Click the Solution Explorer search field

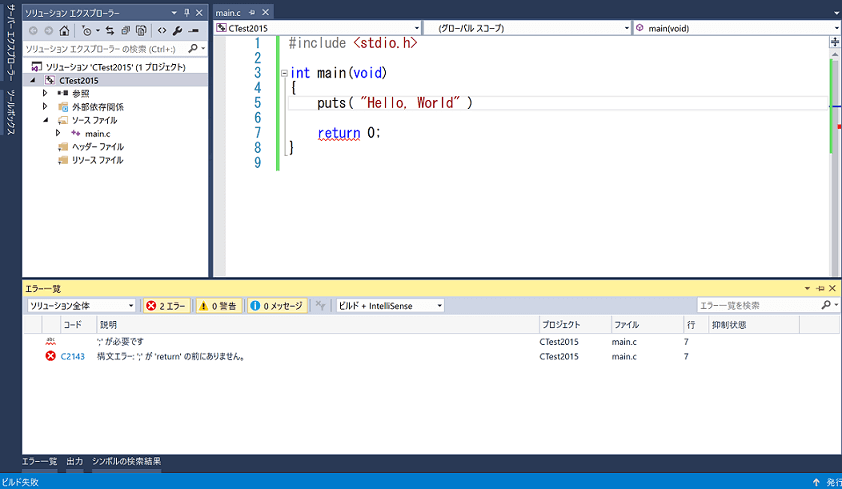[x=105, y=48]
